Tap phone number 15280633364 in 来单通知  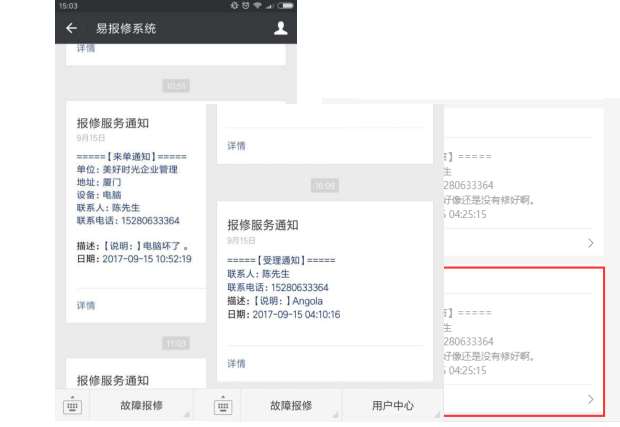point(150,221)
